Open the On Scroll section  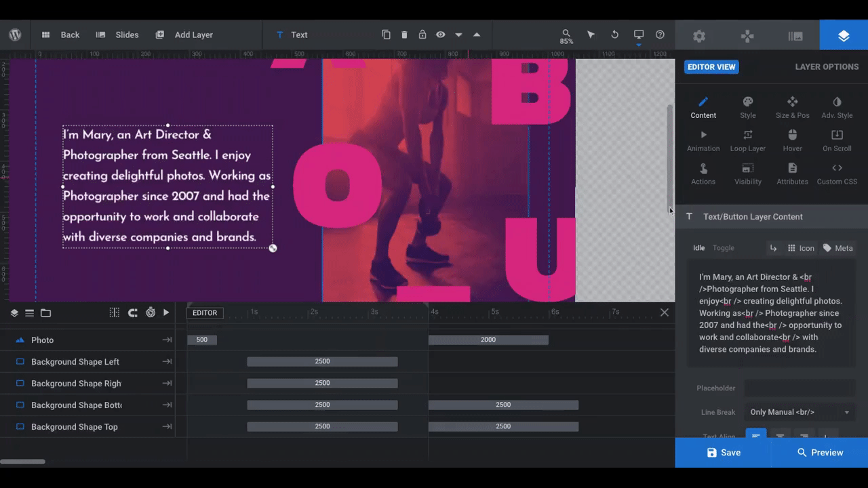(837, 141)
